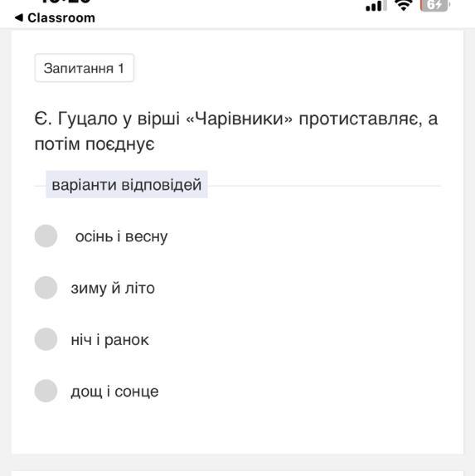The width and height of the screenshot is (475, 476).
Task: Choose answer text дощ і сонце
Action: pyautogui.click(x=114, y=391)
